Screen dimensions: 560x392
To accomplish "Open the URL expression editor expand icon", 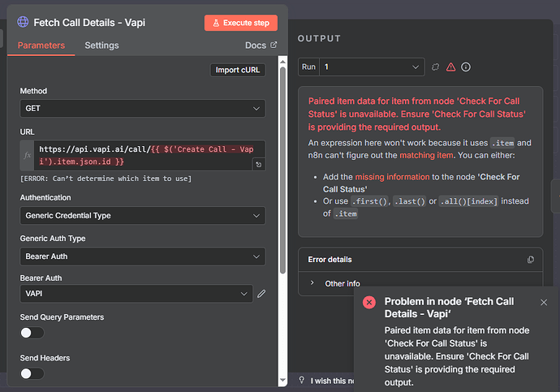I will tap(258, 165).
